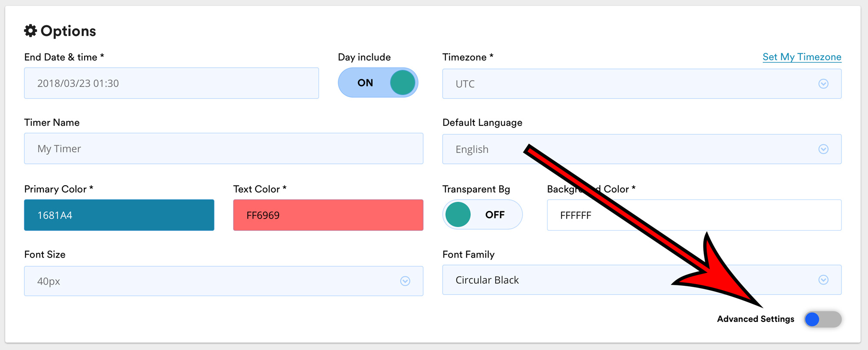The height and width of the screenshot is (350, 868).
Task: Click the Advanced Settings label
Action: (755, 319)
